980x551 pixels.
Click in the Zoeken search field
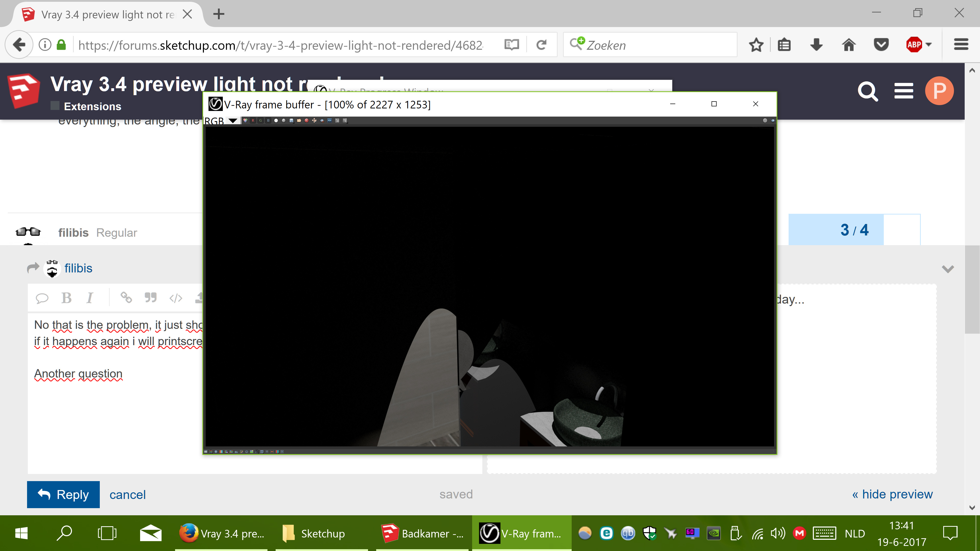tap(651, 45)
